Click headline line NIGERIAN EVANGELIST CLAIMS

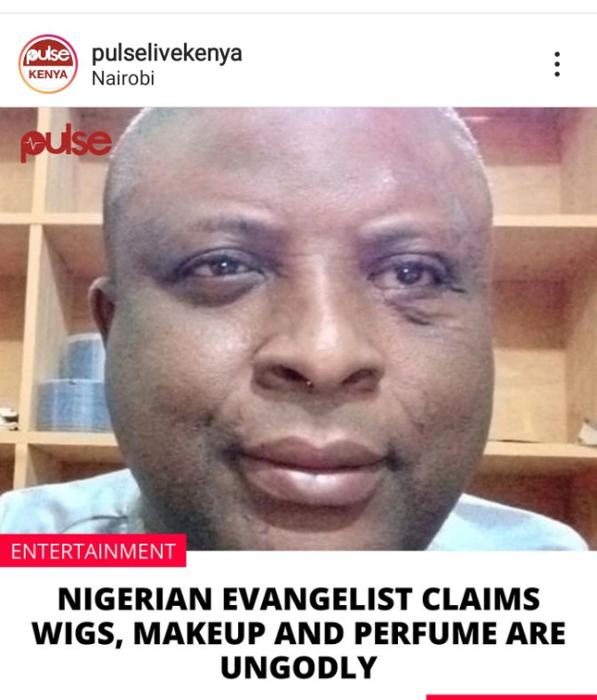[298, 599]
